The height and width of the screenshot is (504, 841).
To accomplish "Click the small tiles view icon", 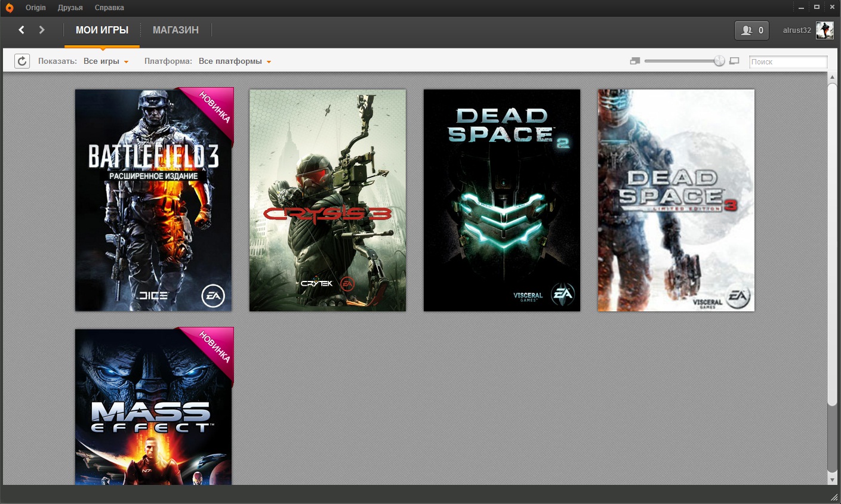I will tap(635, 61).
